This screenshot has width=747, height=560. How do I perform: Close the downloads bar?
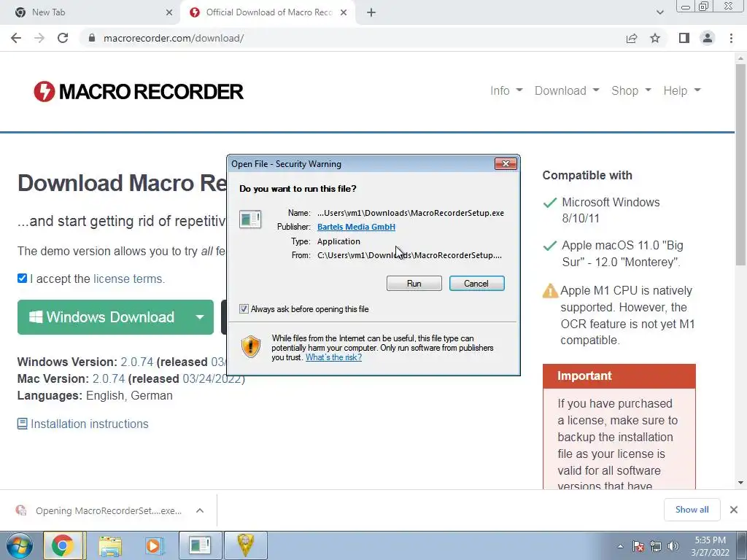point(734,510)
